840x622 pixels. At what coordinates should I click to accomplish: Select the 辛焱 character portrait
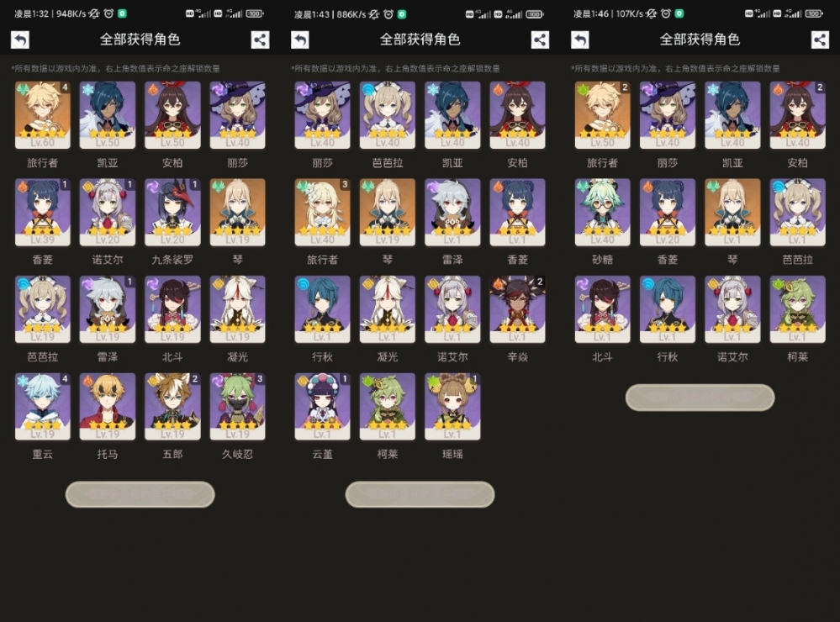click(x=517, y=309)
